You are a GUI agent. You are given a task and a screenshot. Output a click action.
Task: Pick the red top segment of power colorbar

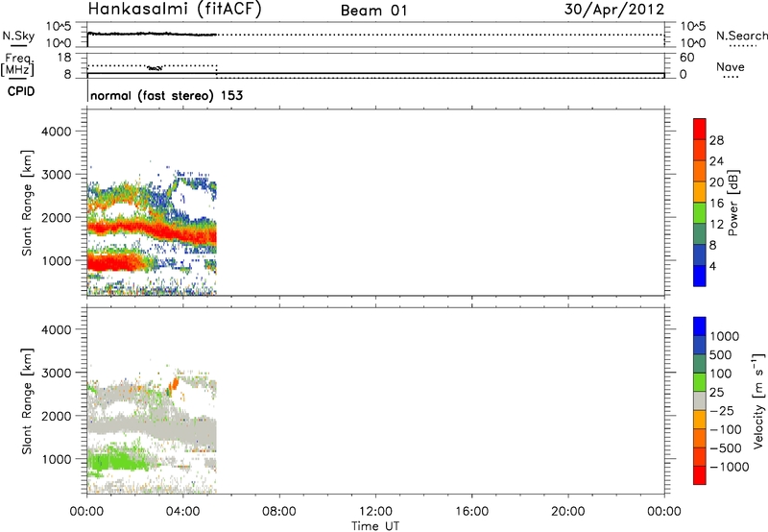700,129
